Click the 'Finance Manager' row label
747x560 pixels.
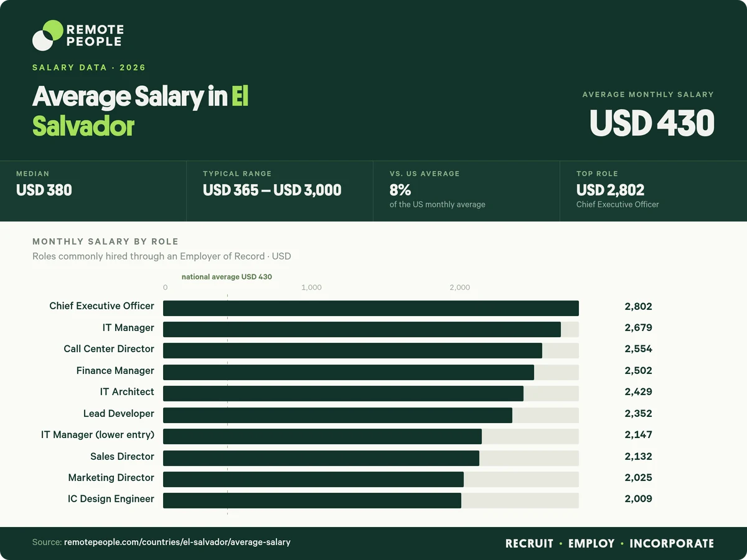click(x=115, y=371)
